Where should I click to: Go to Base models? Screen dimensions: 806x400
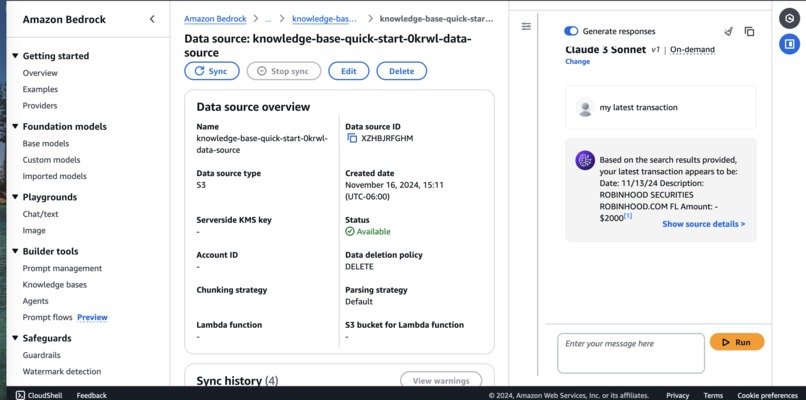(46, 143)
